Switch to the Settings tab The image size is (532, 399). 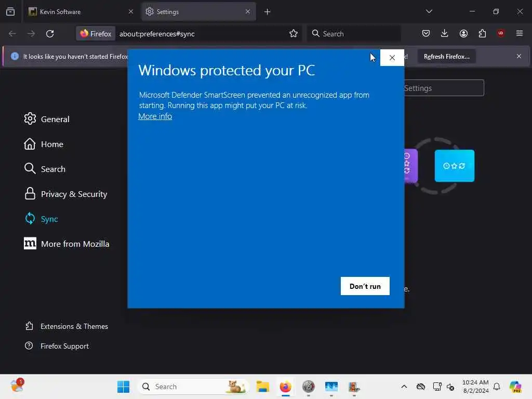tap(198, 12)
